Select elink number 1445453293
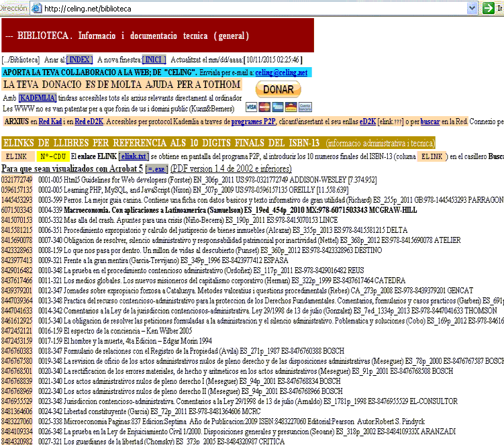This screenshot has width=504, height=445. pyautogui.click(x=17, y=200)
